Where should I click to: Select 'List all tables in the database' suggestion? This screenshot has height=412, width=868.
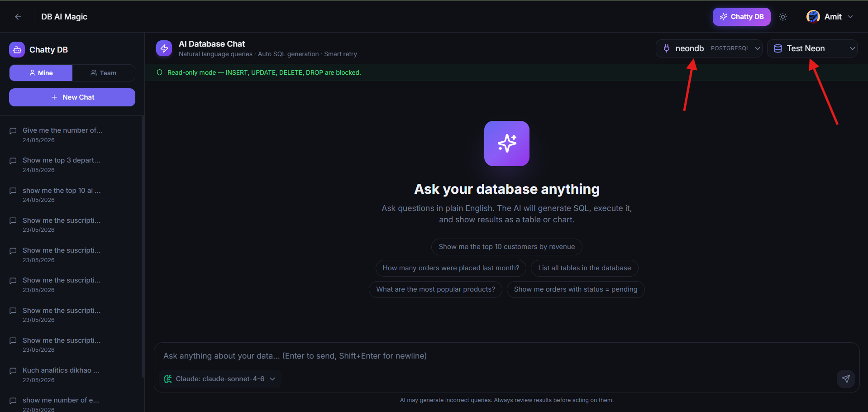(584, 268)
